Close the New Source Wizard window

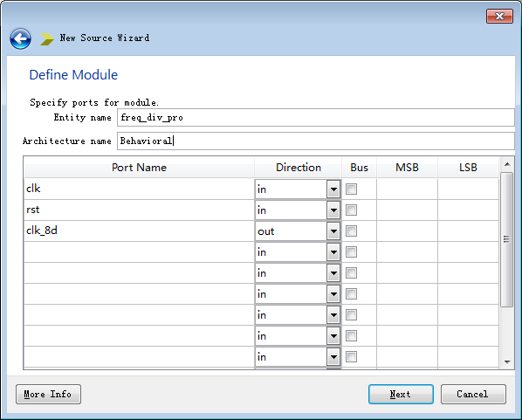tap(499, 16)
